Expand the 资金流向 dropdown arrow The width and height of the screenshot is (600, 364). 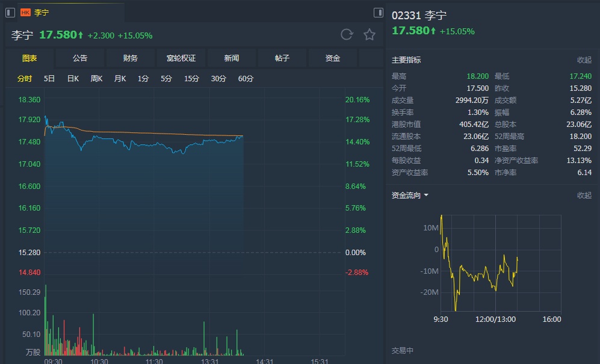[x=426, y=196]
